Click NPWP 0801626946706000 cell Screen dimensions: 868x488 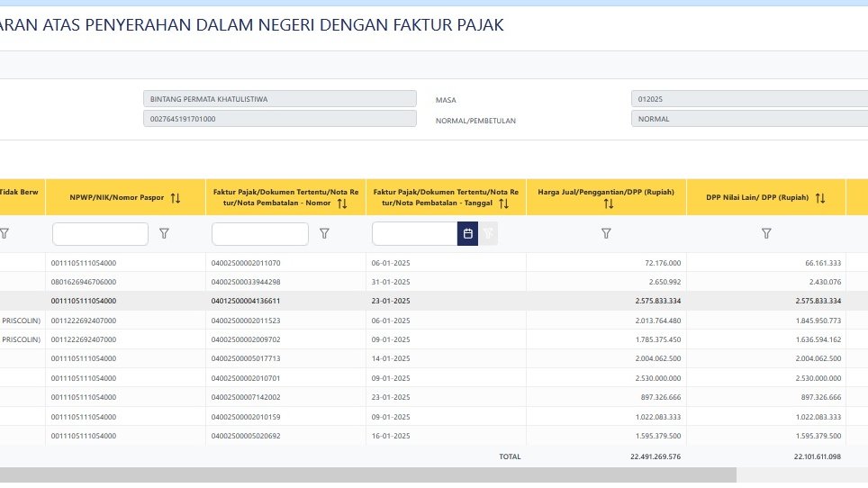[84, 282]
